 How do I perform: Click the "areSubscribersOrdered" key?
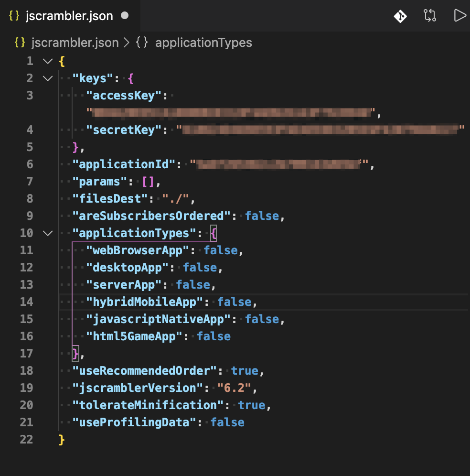pyautogui.click(x=151, y=216)
